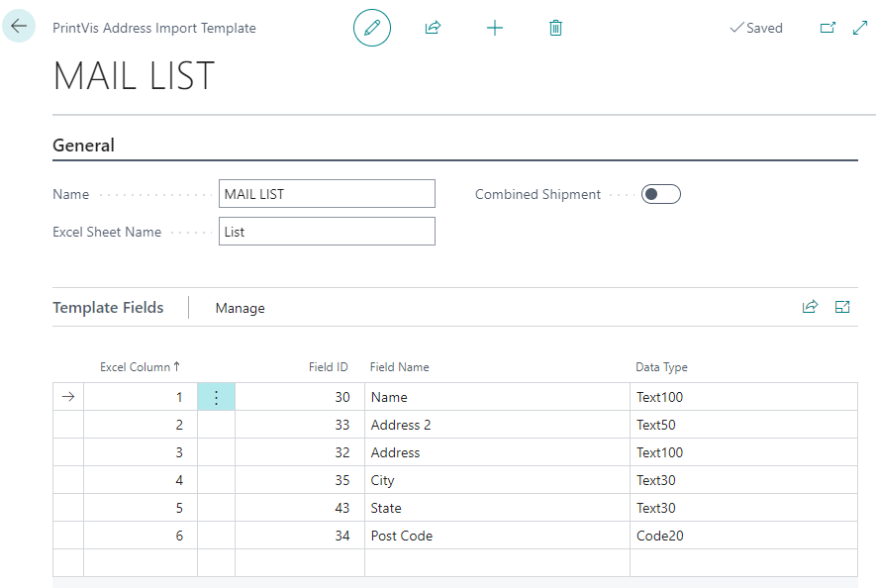Click Text100 data type in Address row
This screenshot has width=877, height=588.
pos(744,452)
